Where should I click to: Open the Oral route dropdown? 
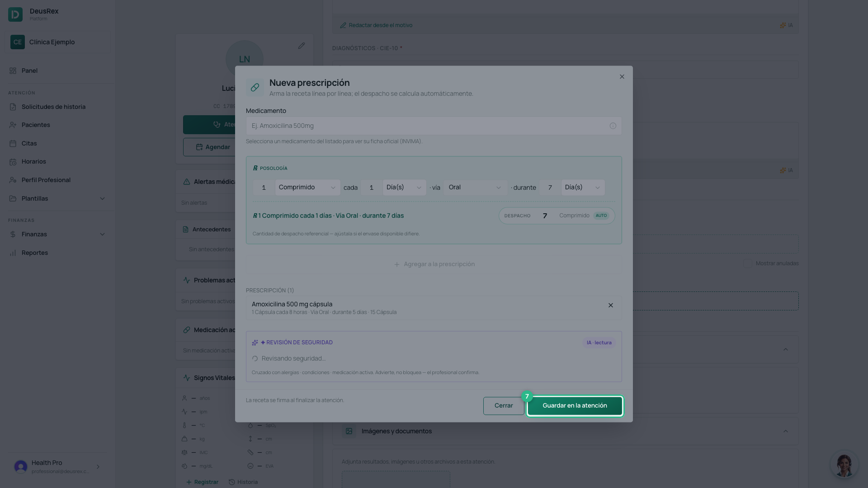[475, 188]
